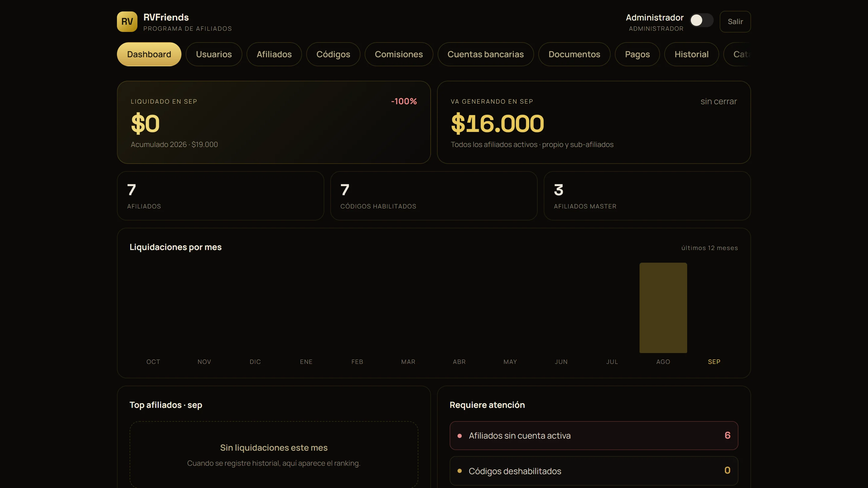868x488 pixels.
Task: Open the 7 Afiliados stat card
Action: click(x=220, y=196)
